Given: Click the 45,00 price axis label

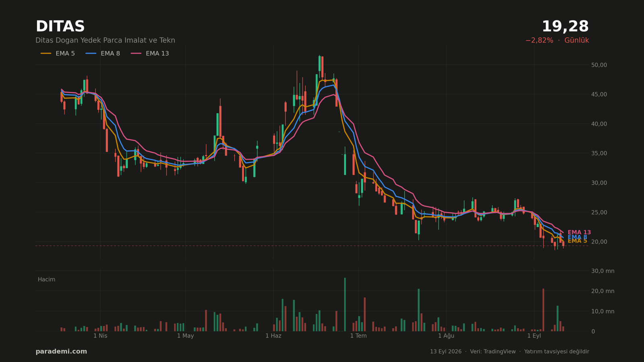Looking at the screenshot, I should (x=599, y=94).
